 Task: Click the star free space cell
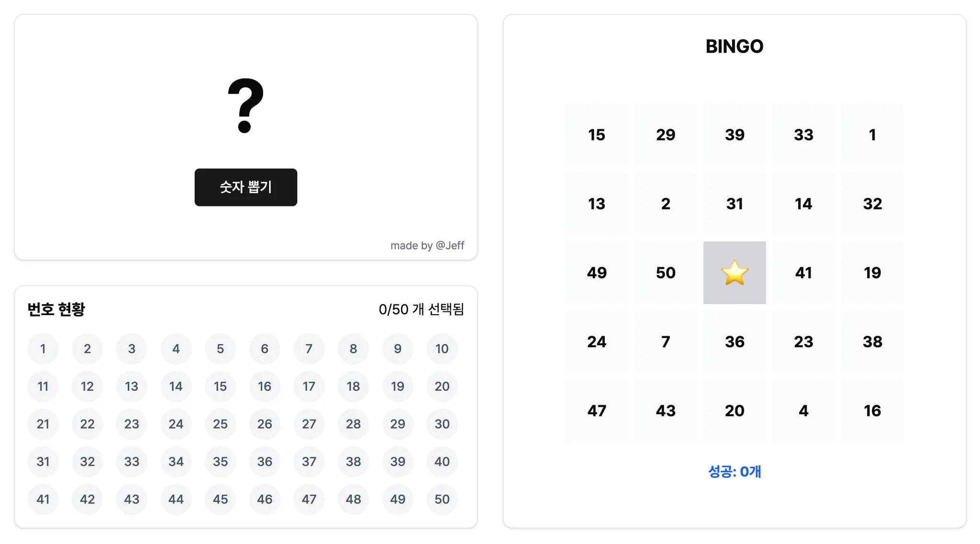pyautogui.click(x=734, y=272)
